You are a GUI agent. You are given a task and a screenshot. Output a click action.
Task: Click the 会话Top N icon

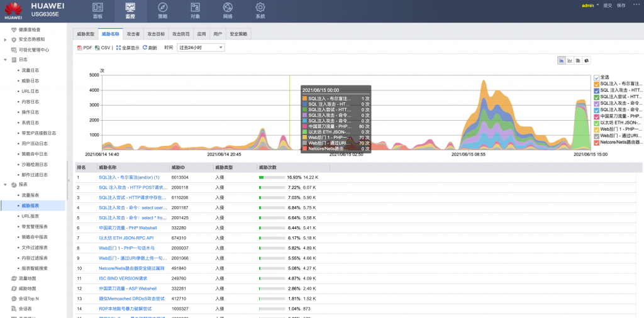click(14, 299)
